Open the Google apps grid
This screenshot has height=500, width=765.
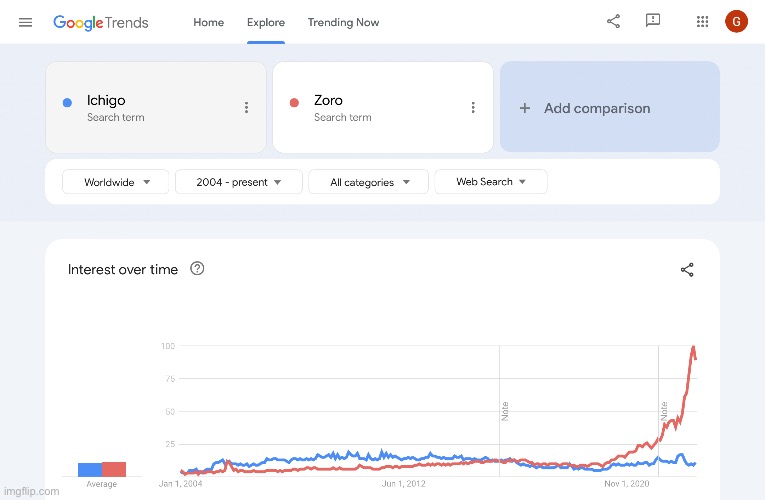pos(702,21)
